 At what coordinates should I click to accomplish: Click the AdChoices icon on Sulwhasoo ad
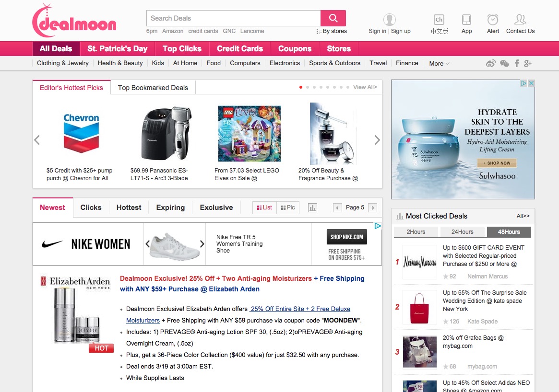523,83
